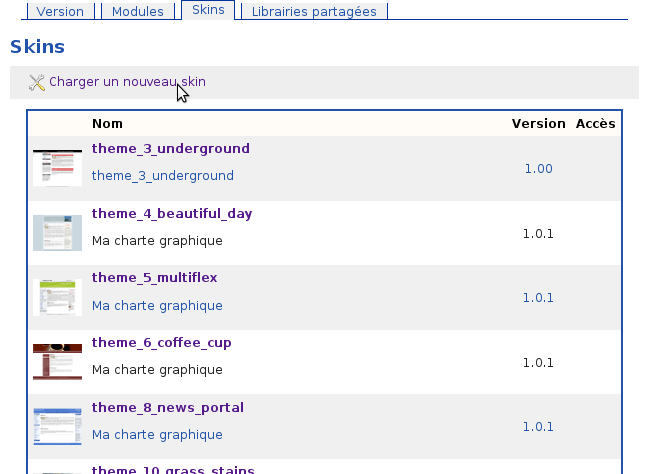
Task: Click the Charger un nouveau skin link
Action: (x=127, y=82)
